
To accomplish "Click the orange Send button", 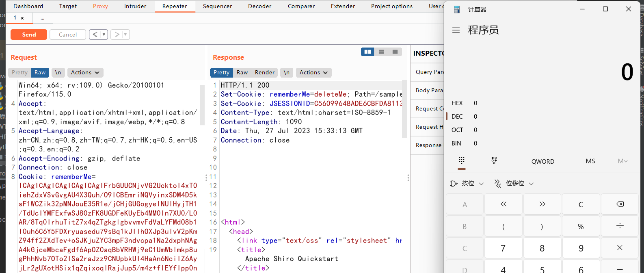I will point(29,35).
